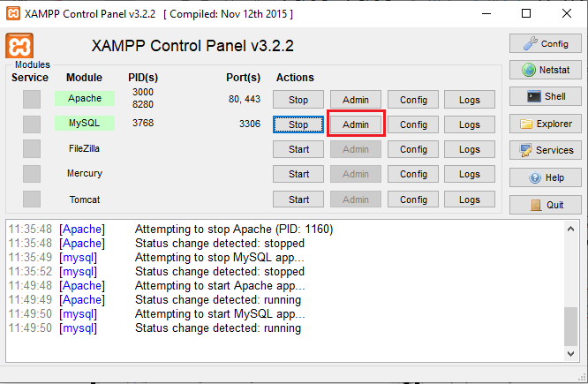588x384 pixels.
Task: Open Explorer using the folder icon
Action: [546, 124]
